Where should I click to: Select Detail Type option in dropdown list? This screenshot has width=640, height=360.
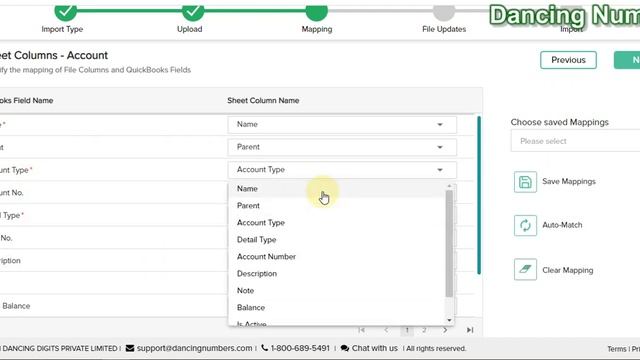coord(337,240)
